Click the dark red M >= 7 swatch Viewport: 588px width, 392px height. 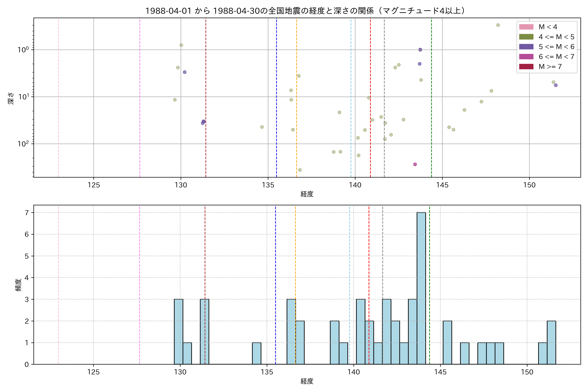click(526, 66)
